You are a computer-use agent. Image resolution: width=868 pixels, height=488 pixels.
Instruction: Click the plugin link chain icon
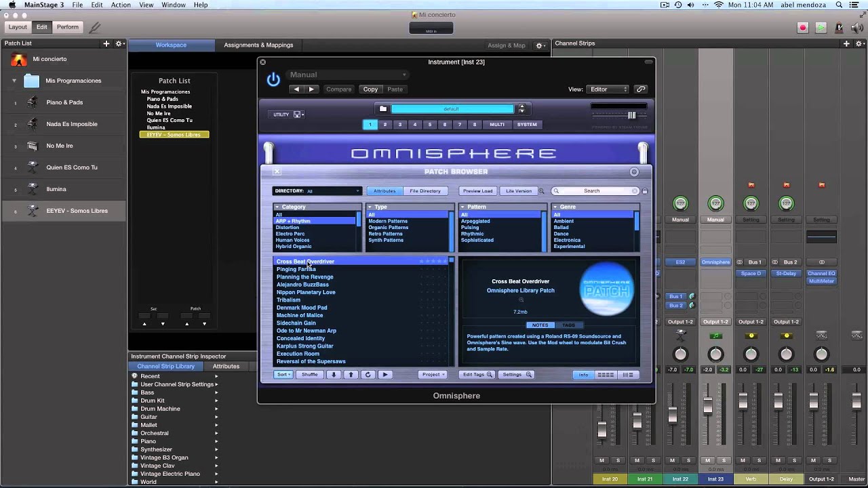[640, 89]
